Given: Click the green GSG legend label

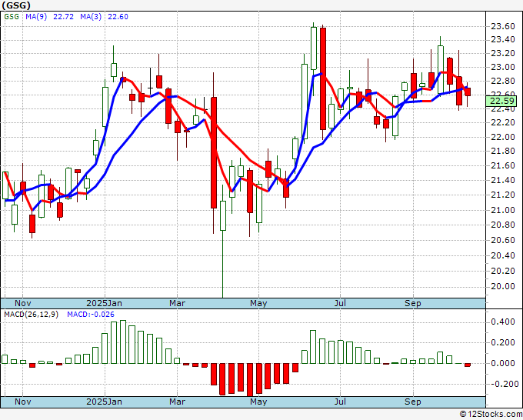Looking at the screenshot, I should click(12, 17).
